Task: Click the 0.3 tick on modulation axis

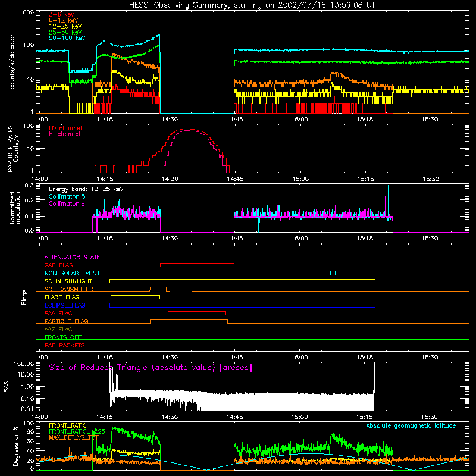Action: coord(29,186)
